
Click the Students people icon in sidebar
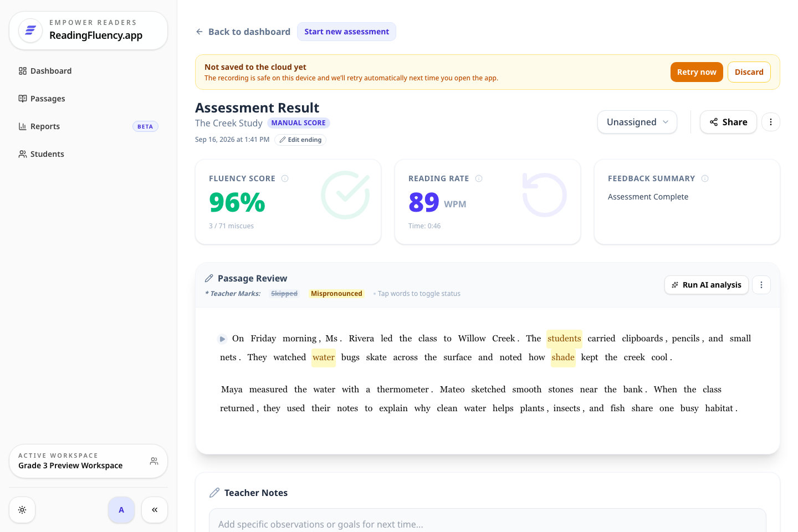23,154
